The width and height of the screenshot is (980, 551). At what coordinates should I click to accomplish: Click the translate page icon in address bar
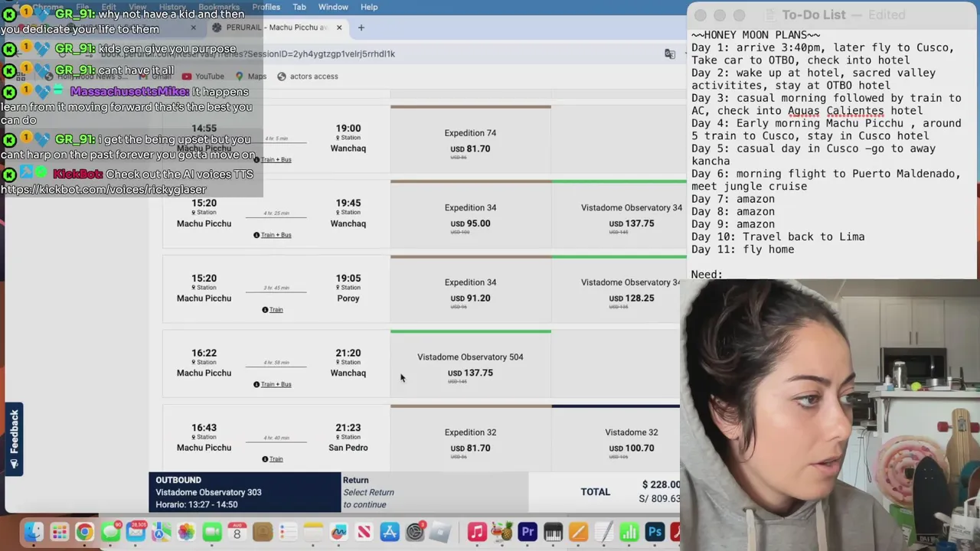[670, 54]
